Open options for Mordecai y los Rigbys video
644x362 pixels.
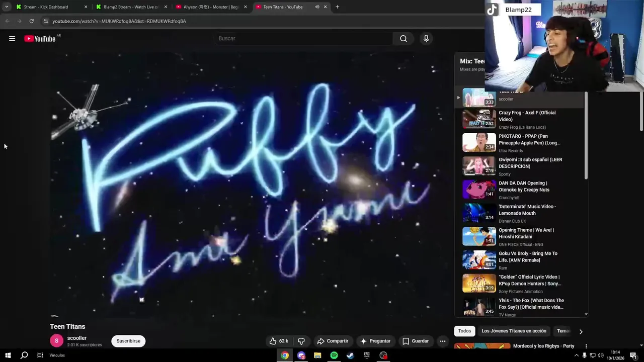pyautogui.click(x=586, y=346)
